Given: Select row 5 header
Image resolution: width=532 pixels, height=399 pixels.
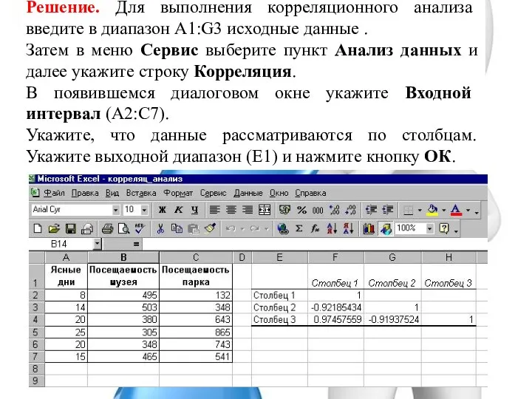Looking at the screenshot, I should 36,332.
